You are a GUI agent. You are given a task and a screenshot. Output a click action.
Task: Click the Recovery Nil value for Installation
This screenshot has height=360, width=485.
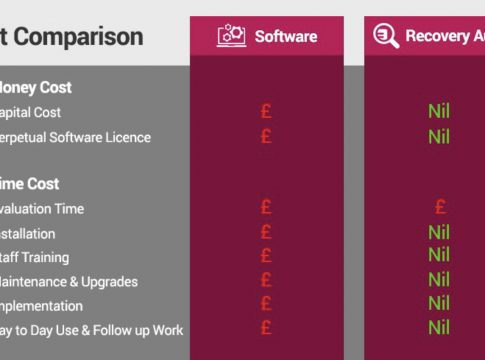pyautogui.click(x=439, y=232)
